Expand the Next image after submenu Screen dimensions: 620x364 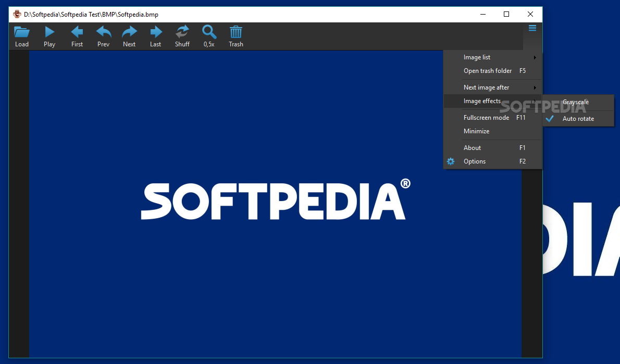[x=493, y=87]
